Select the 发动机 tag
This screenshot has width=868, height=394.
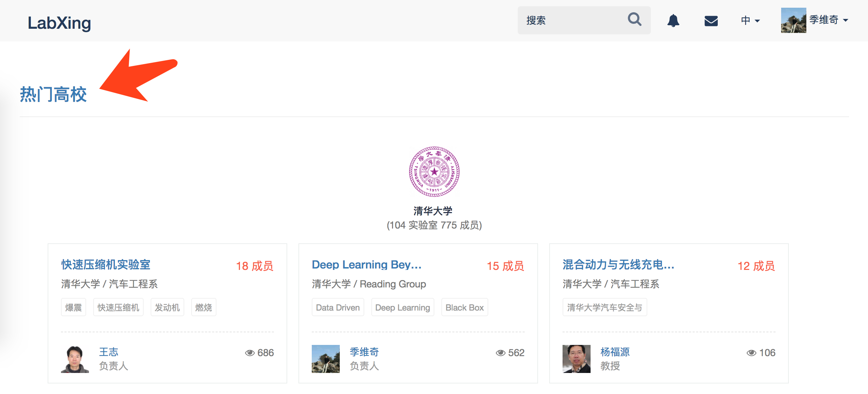167,307
